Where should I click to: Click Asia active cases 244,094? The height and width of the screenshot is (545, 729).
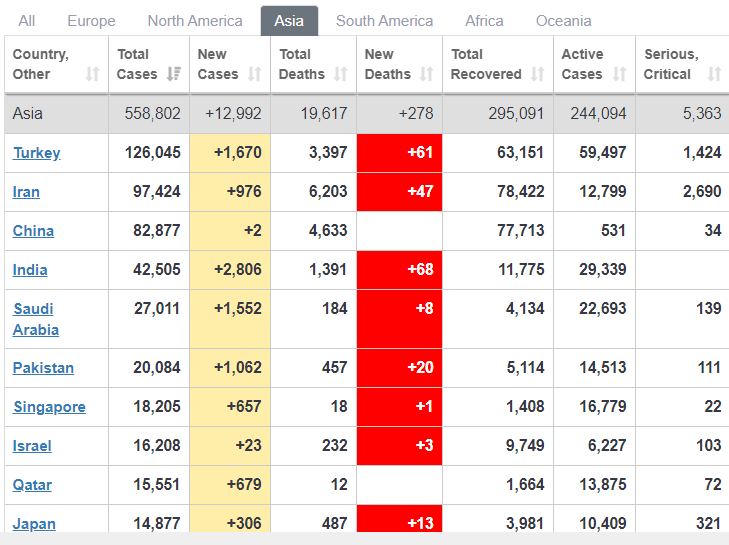pyautogui.click(x=598, y=113)
